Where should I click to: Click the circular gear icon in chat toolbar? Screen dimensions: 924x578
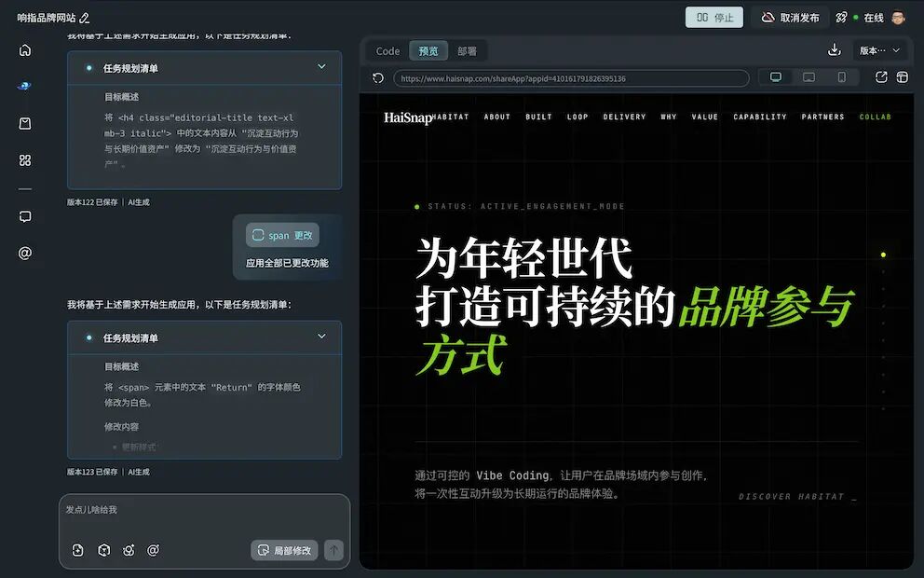point(129,550)
